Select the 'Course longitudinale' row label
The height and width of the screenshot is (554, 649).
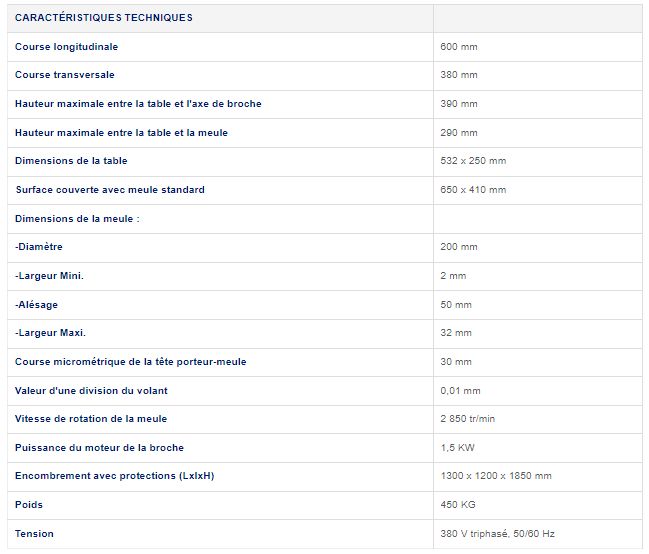[x=66, y=47]
